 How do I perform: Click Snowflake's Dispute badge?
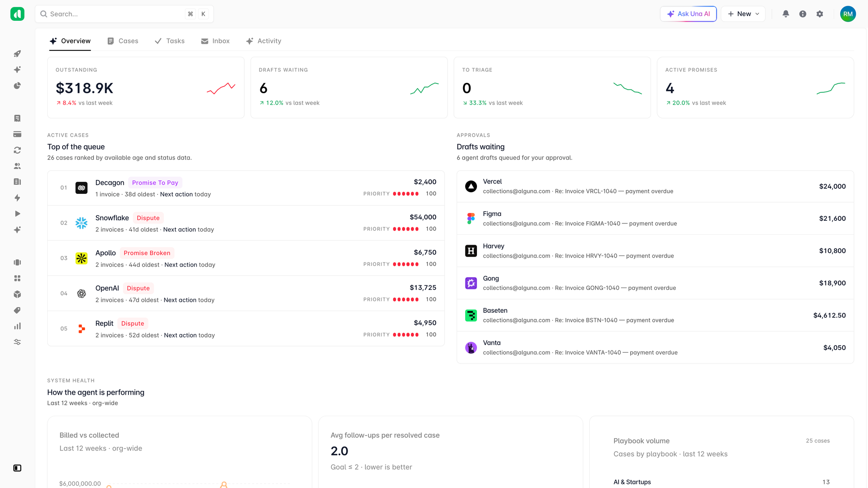pyautogui.click(x=148, y=218)
